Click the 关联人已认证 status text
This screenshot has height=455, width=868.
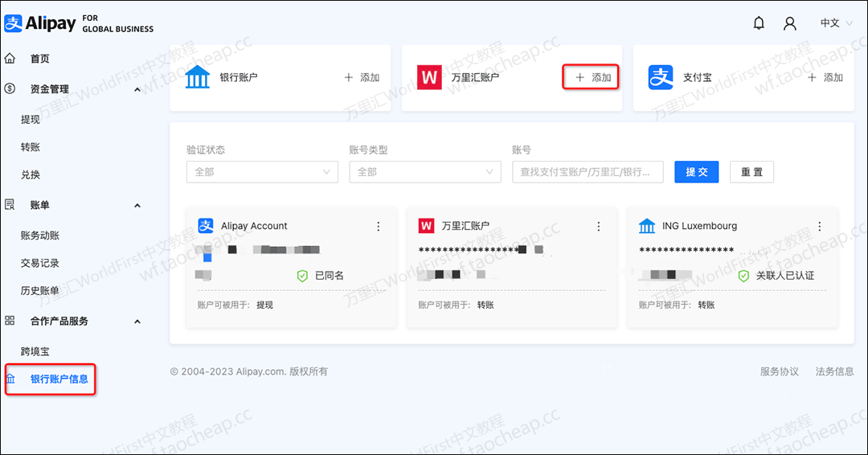[x=785, y=276]
